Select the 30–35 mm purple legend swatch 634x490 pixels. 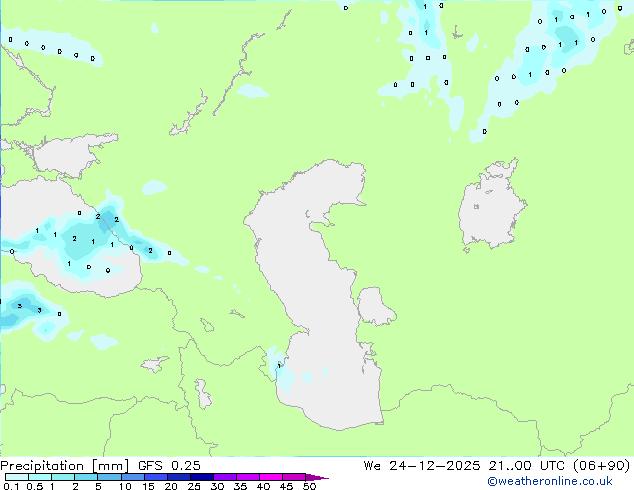coord(225,477)
